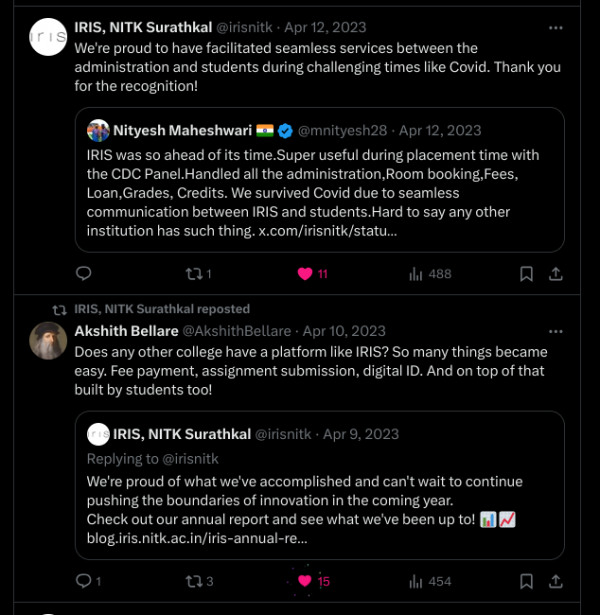Screen dimensions: 600x615
Task: Open more options for April 12 tweet
Action: pos(555,28)
